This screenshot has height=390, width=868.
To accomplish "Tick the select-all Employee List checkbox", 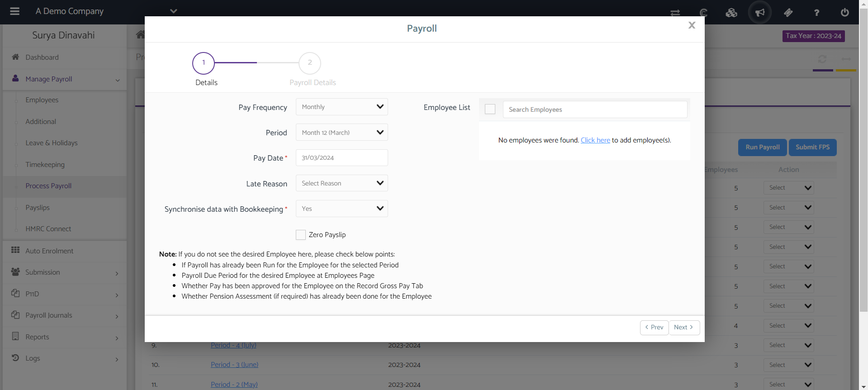I will pos(490,109).
